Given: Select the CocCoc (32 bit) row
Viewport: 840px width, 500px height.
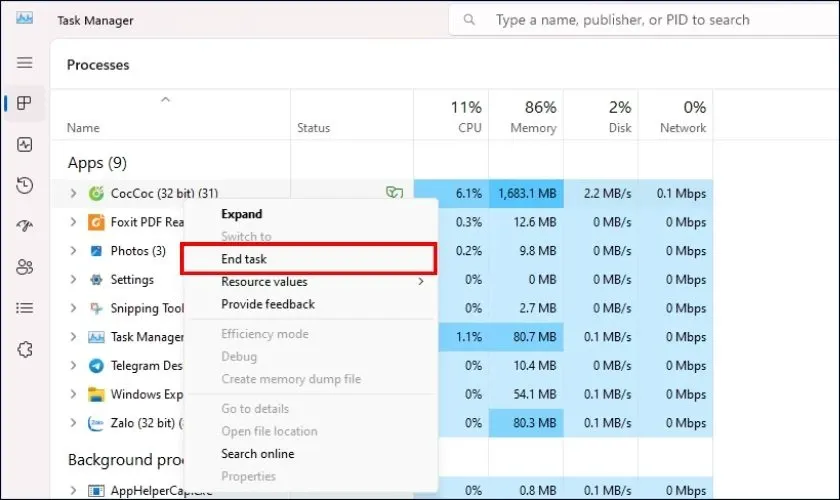Looking at the screenshot, I should [382, 193].
